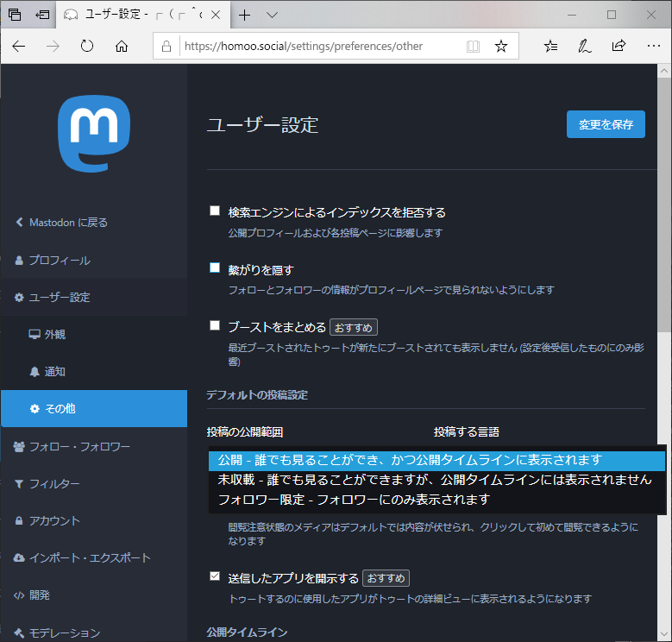Choose 未収載 from the dropdown list
The image size is (672, 642).
(x=436, y=480)
